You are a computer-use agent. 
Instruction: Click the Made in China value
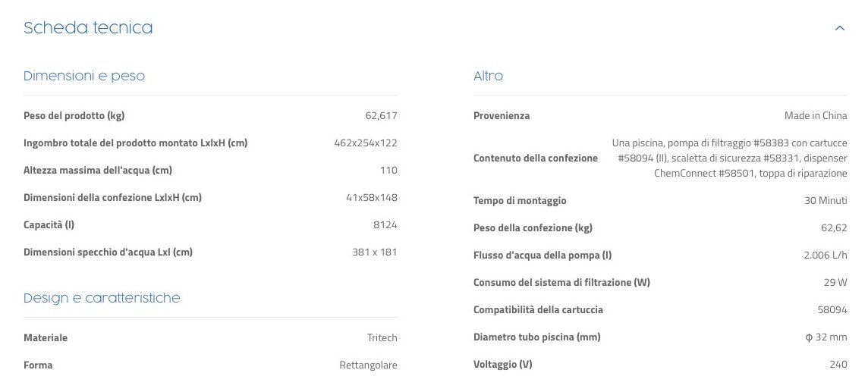click(816, 116)
